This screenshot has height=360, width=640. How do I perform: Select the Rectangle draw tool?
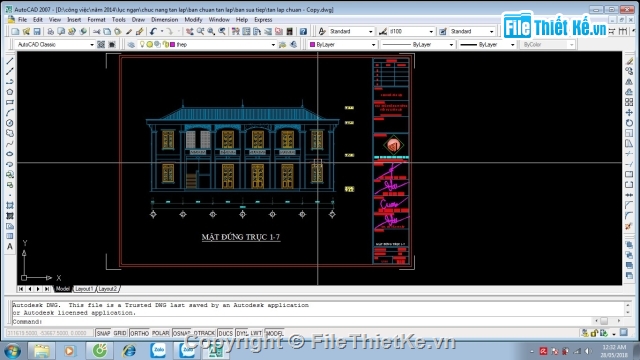coord(10,102)
